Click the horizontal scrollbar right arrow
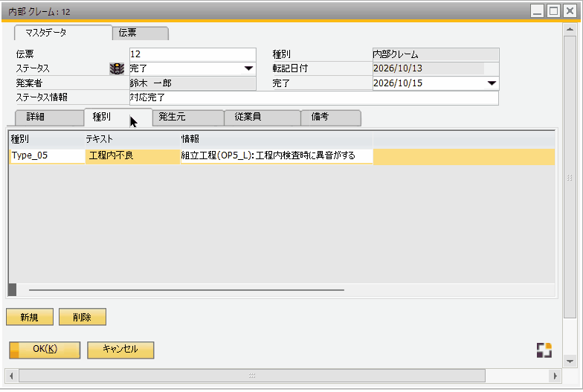583x392 pixels. tap(555, 376)
